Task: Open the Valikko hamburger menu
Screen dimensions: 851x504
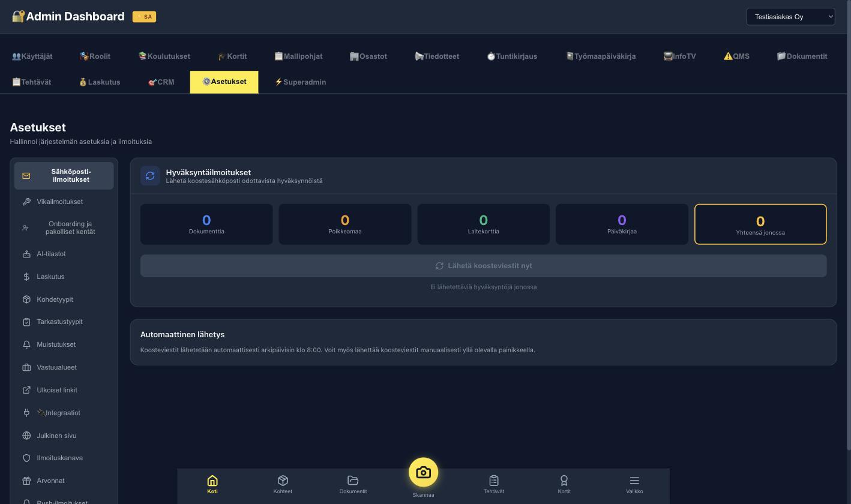Action: [634, 484]
